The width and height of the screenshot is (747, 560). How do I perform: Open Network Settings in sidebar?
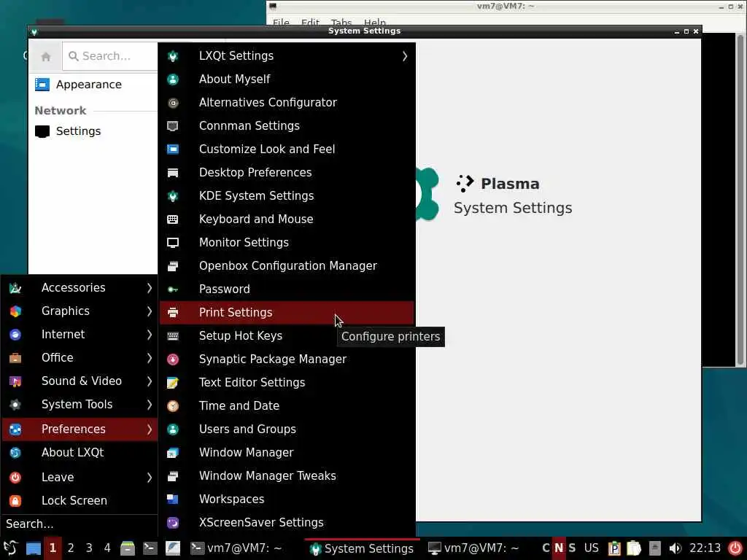click(94, 131)
